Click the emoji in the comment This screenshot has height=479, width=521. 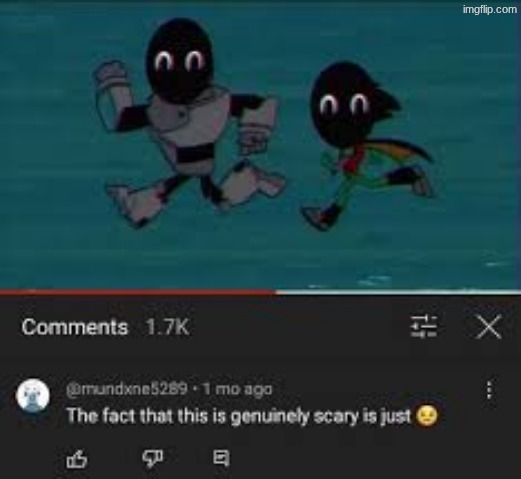click(427, 416)
